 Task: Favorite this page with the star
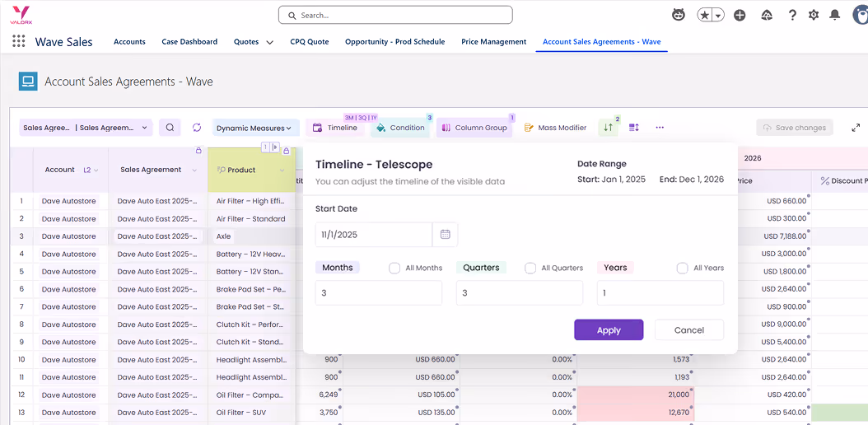(705, 16)
